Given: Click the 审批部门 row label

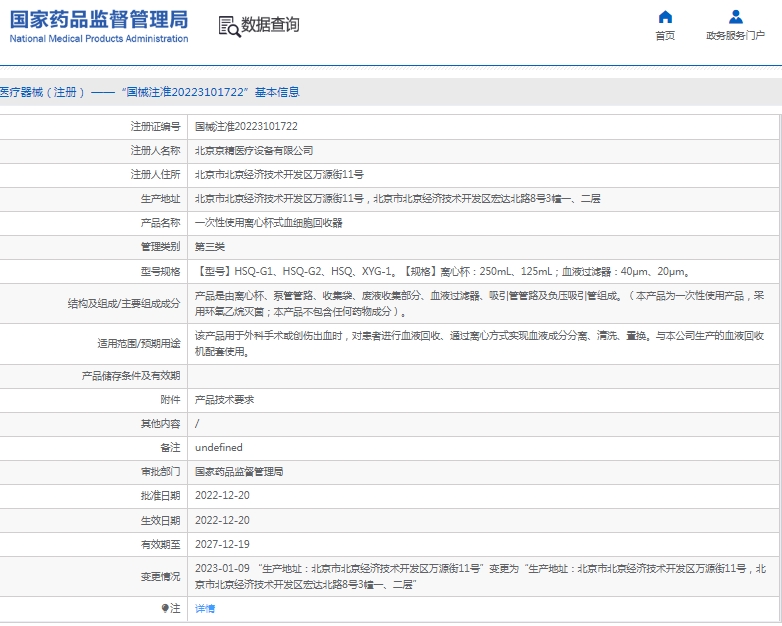Looking at the screenshot, I should click(x=160, y=472).
